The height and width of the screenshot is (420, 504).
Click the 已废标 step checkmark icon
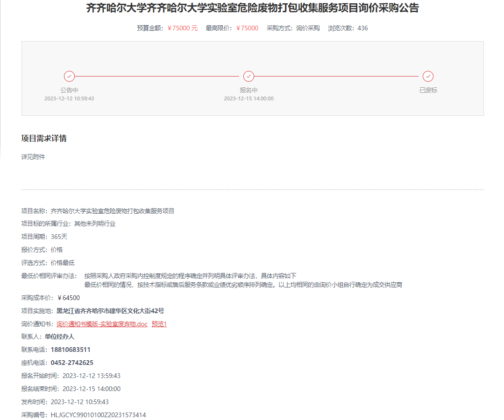(428, 76)
